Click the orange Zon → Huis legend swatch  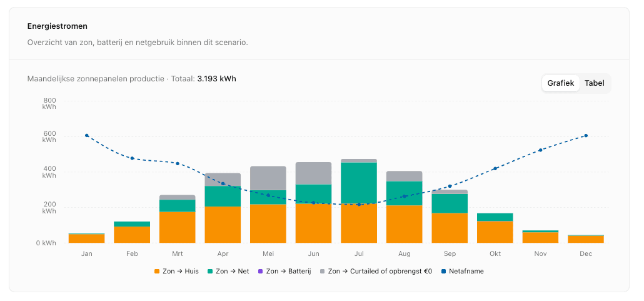pos(157,272)
